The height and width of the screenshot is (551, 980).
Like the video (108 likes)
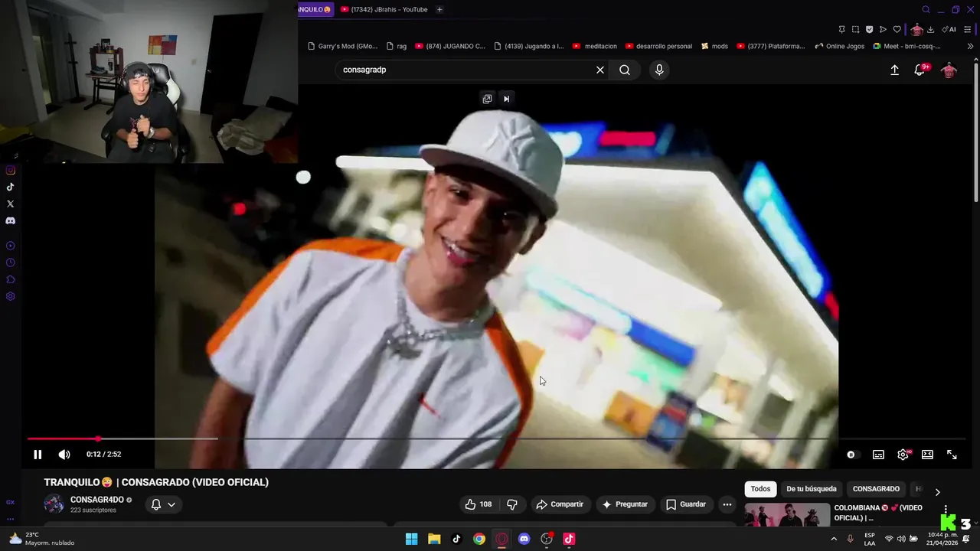(x=479, y=504)
